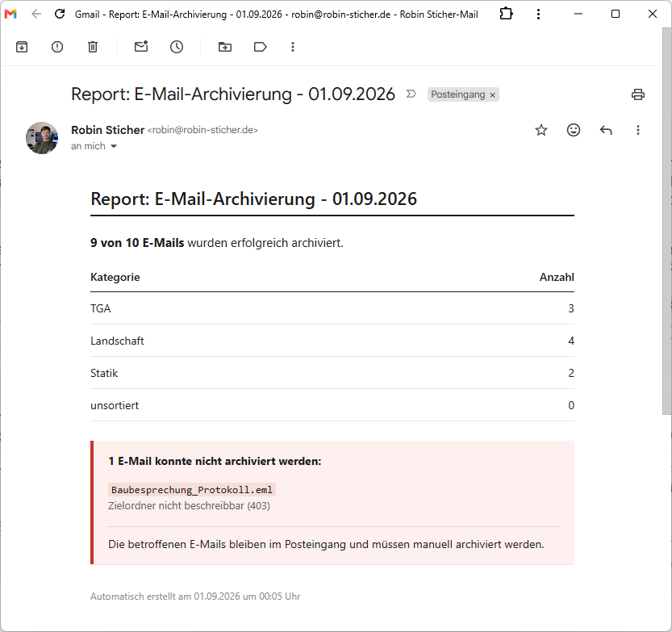Screen dimensions: 672x632
Task: Click 'Zielordner nicht beschreibbar (403)' text
Action: click(189, 506)
